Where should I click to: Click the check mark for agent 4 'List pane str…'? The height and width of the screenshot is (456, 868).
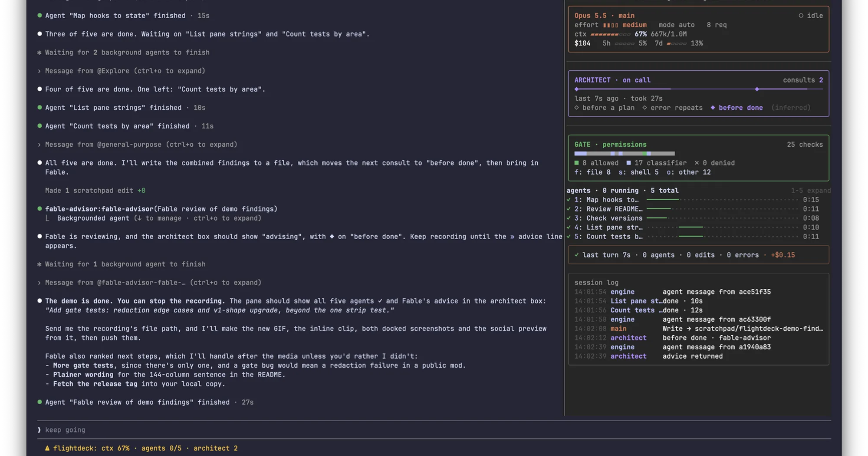pos(569,227)
